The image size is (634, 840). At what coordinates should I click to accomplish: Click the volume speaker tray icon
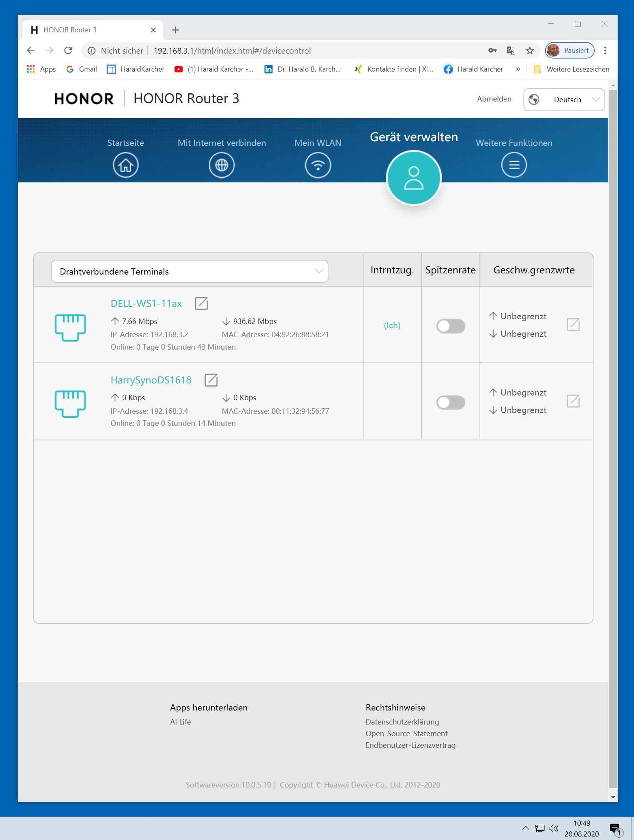[553, 828]
